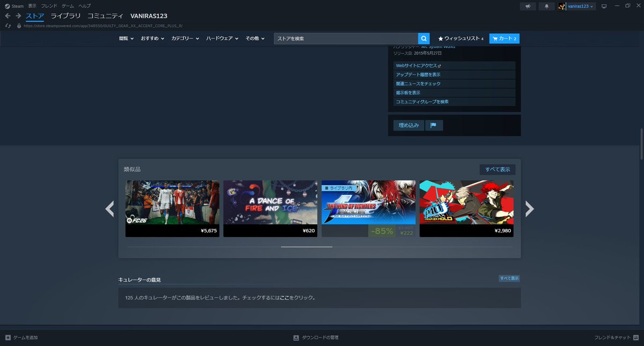Open the notifications bell
Image resolution: width=644 pixels, height=346 pixels.
[x=547, y=6]
